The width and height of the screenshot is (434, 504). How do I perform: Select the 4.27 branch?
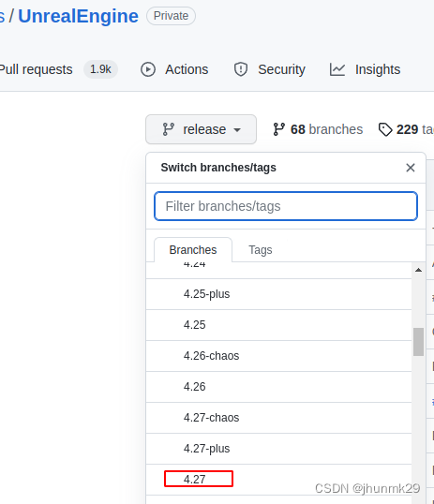click(279, 480)
